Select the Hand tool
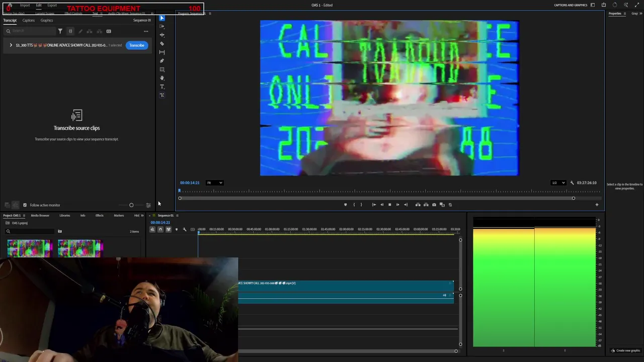This screenshot has height=362, width=644. point(162,78)
